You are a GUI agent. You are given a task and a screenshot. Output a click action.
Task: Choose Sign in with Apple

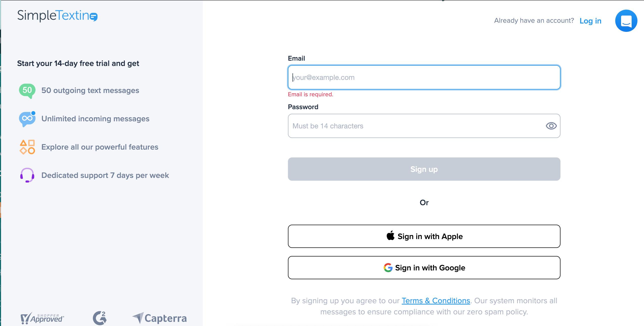pyautogui.click(x=424, y=236)
